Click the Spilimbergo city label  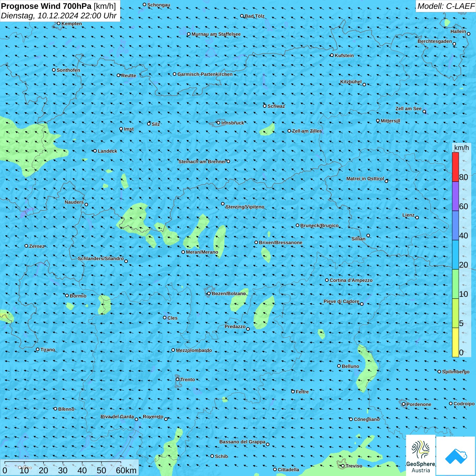pyautogui.click(x=456, y=372)
